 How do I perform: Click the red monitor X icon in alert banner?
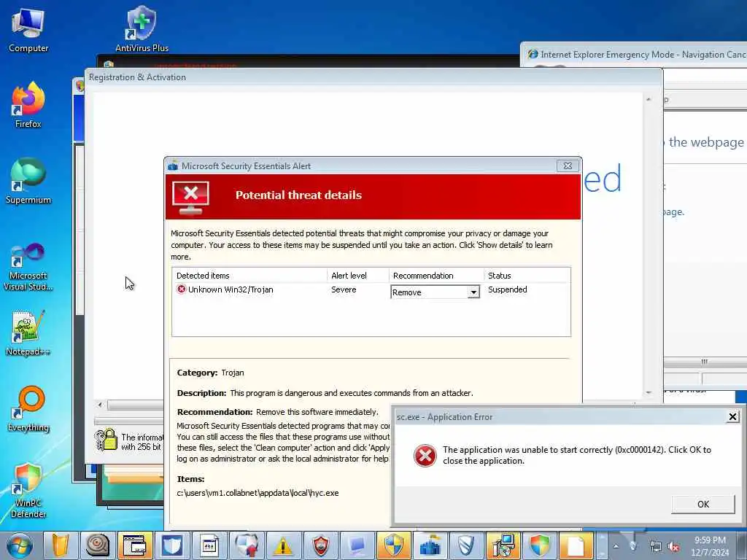click(191, 198)
